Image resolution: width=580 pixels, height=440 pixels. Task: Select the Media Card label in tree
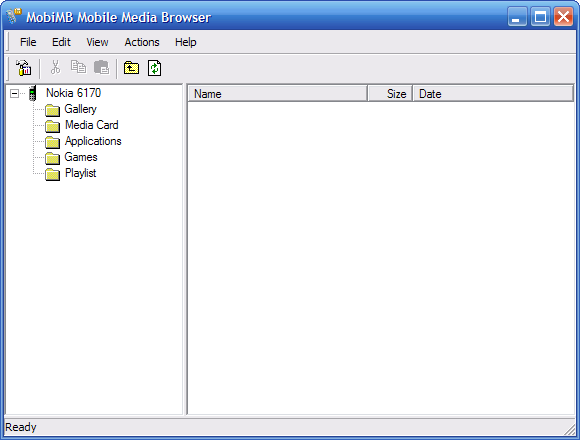[x=92, y=125]
